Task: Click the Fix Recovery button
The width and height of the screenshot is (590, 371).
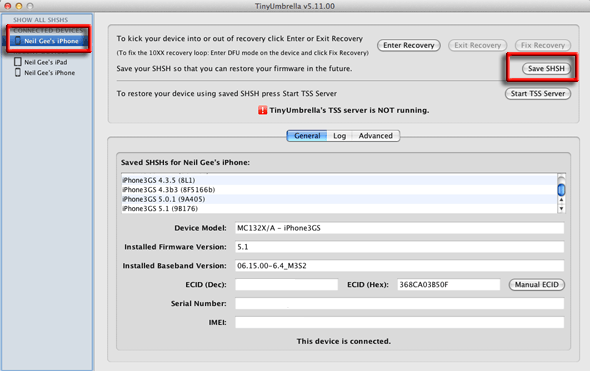Action: [543, 45]
